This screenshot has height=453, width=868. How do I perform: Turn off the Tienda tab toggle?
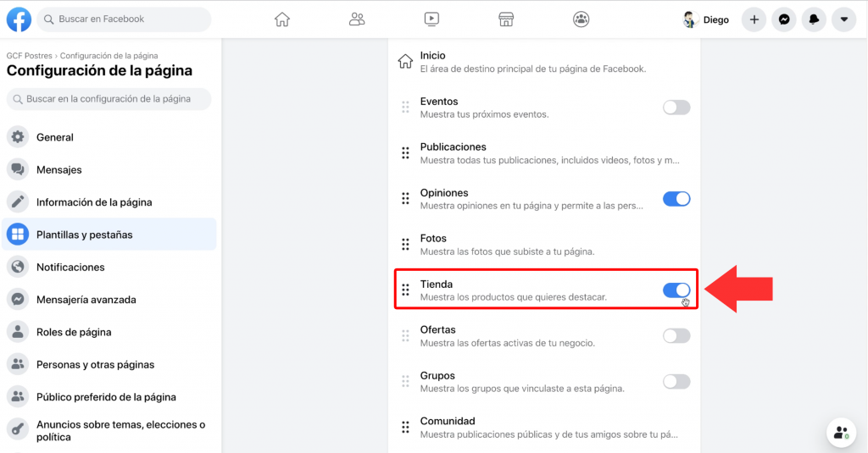676,290
